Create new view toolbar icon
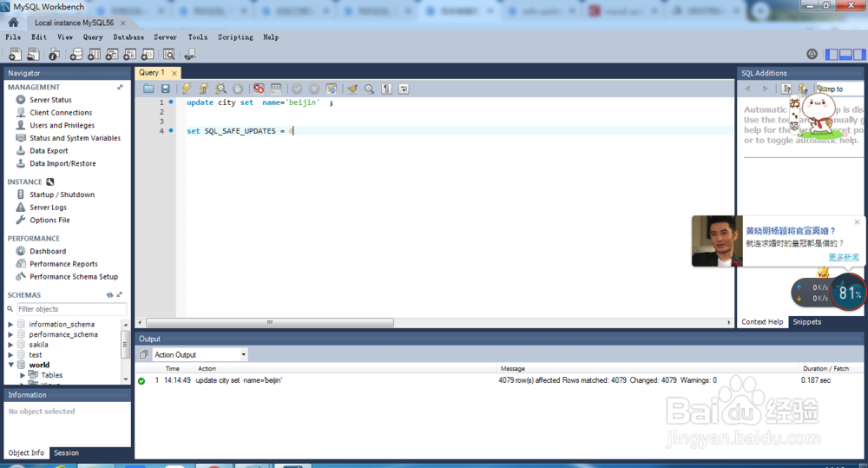The width and height of the screenshot is (868, 468). (112, 55)
